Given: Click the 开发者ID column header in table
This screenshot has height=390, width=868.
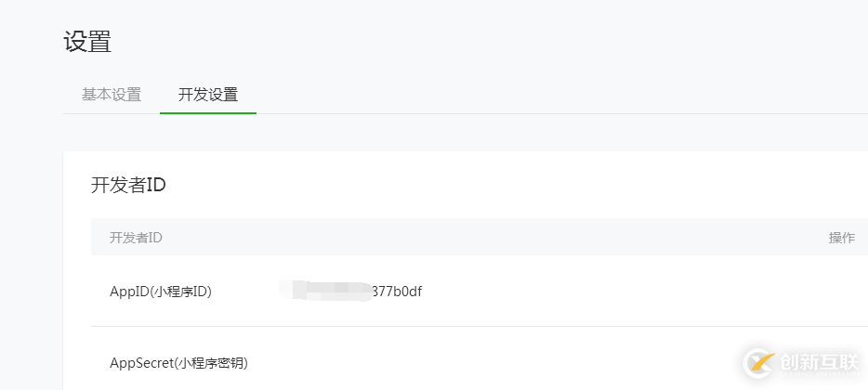Looking at the screenshot, I should (136, 238).
